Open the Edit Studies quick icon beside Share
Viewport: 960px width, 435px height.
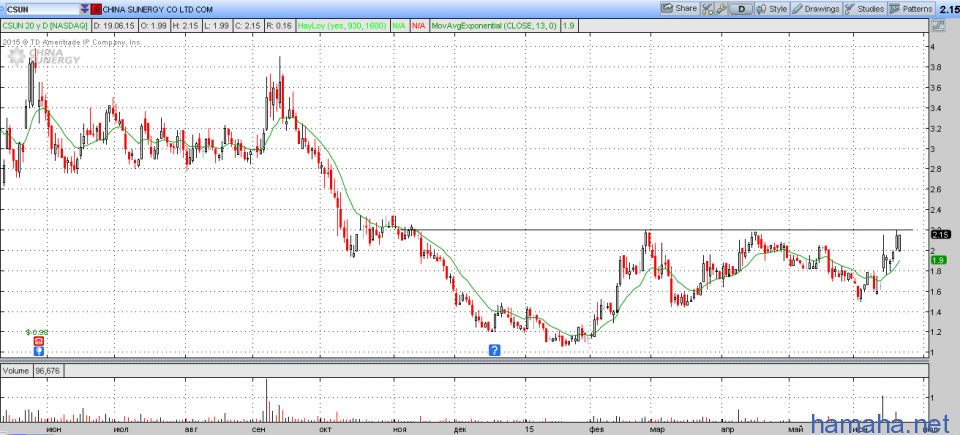[x=707, y=9]
